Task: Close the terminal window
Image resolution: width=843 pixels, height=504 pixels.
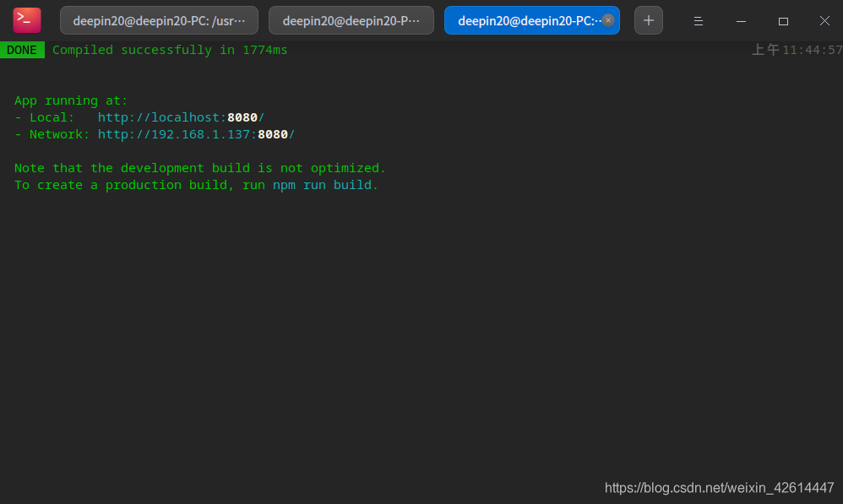Action: [x=824, y=20]
